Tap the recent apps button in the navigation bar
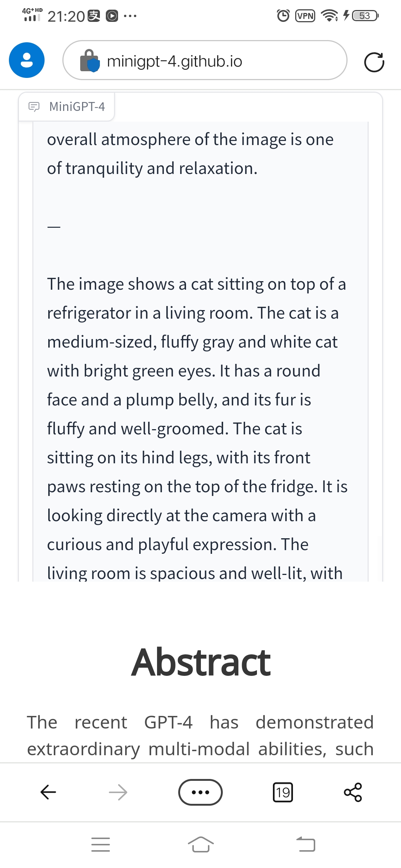The width and height of the screenshot is (401, 868). click(x=101, y=844)
